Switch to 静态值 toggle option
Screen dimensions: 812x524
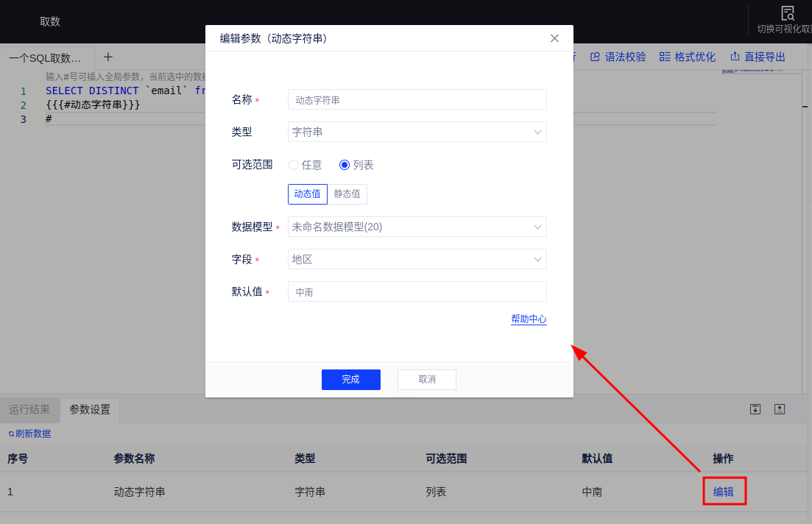pyautogui.click(x=347, y=194)
